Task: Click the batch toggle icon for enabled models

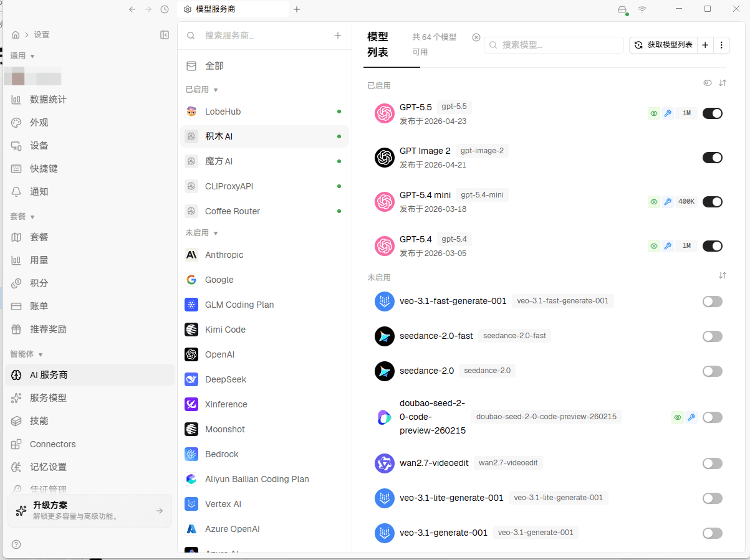Action: pyautogui.click(x=708, y=83)
